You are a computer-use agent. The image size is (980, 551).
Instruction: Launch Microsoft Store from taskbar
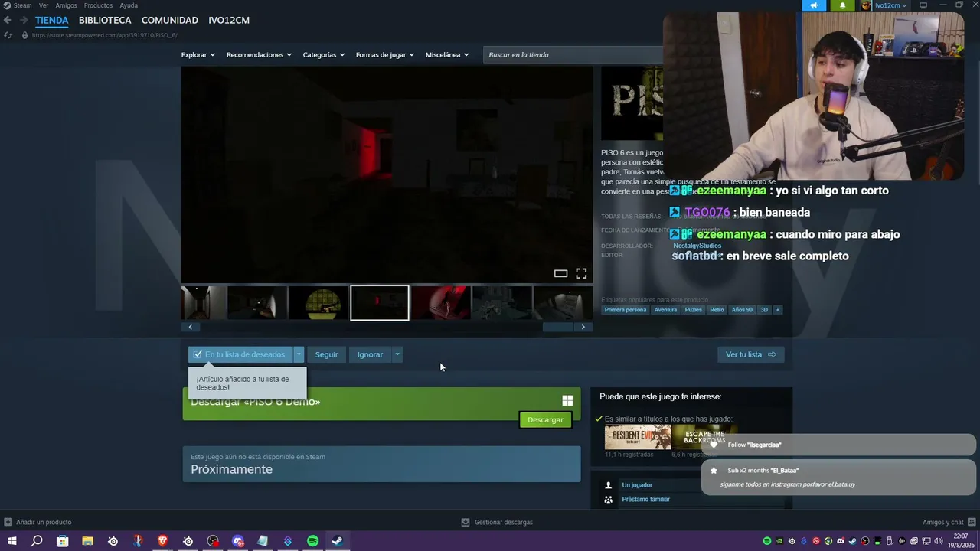[x=62, y=541]
